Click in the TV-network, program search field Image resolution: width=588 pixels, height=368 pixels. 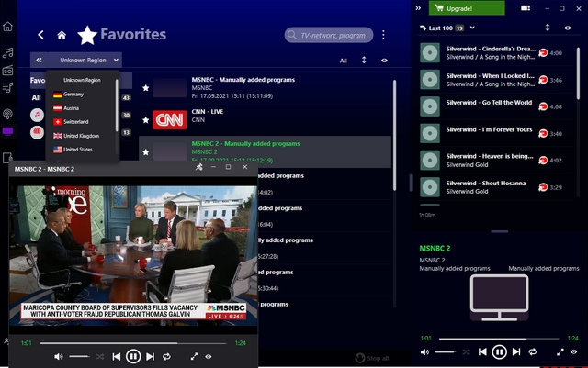pyautogui.click(x=329, y=35)
